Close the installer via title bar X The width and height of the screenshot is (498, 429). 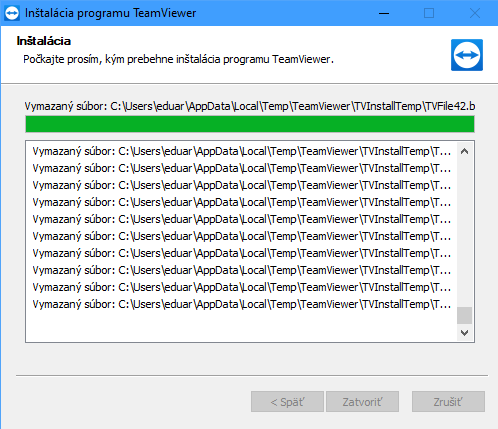[475, 13]
